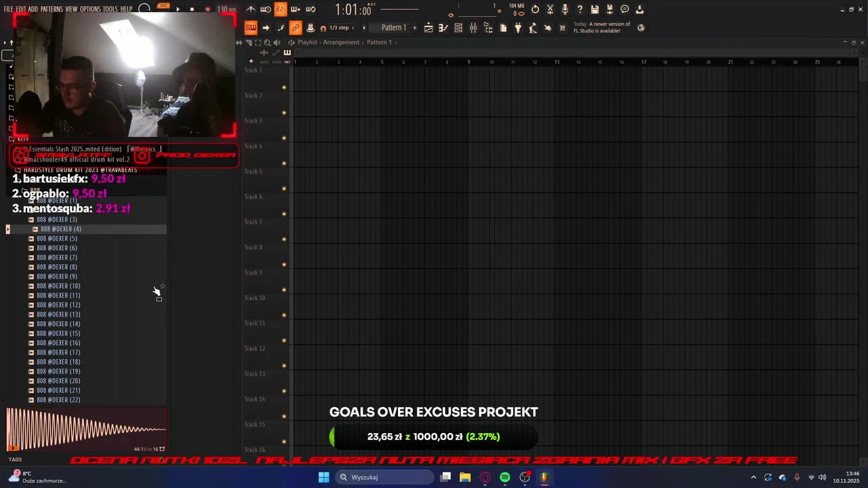Click the sample waveform preview

pyautogui.click(x=86, y=429)
